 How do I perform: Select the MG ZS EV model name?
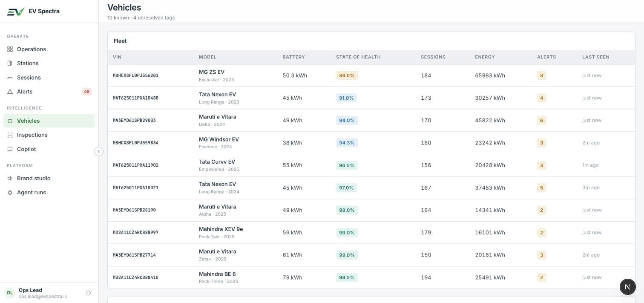point(212,72)
